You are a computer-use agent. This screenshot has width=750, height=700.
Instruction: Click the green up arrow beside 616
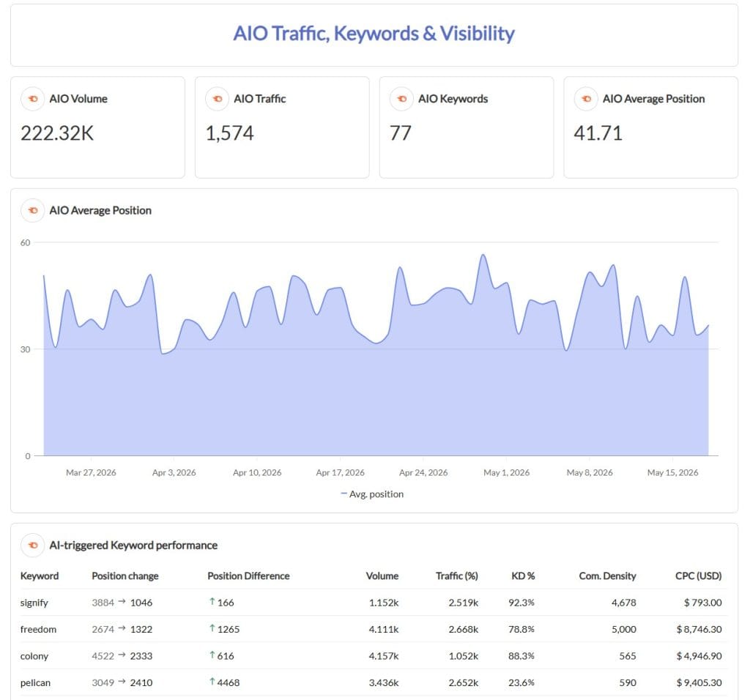(212, 655)
